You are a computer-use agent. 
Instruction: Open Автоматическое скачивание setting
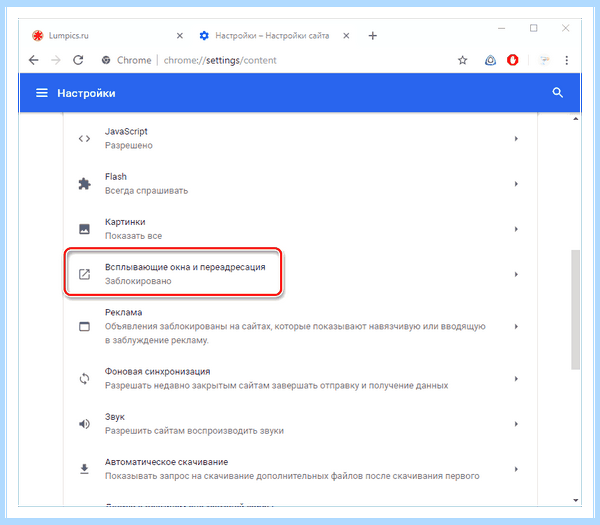pos(300,469)
